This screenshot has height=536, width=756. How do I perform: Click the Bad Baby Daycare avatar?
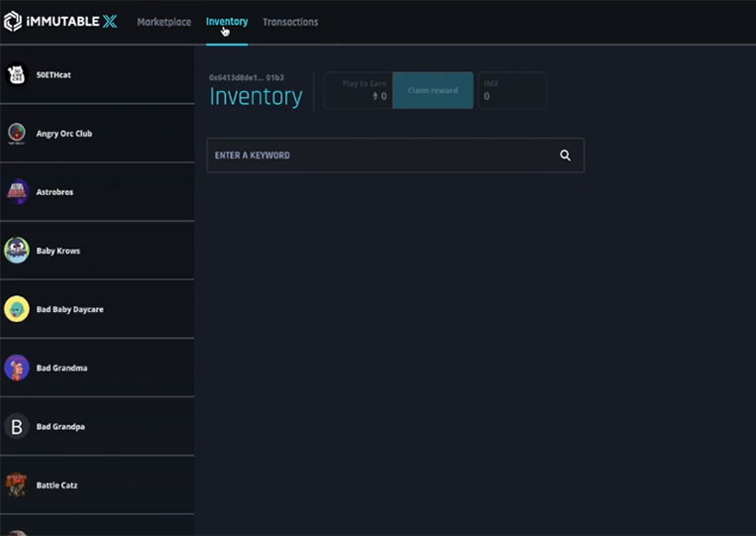click(x=17, y=309)
